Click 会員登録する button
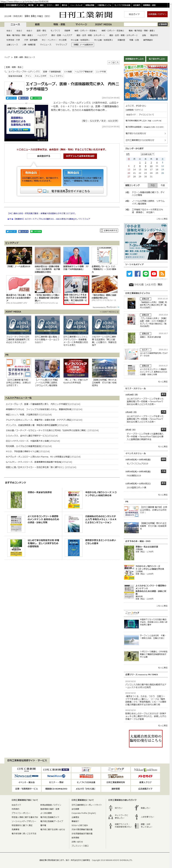172x868 pixels. [44, 156]
